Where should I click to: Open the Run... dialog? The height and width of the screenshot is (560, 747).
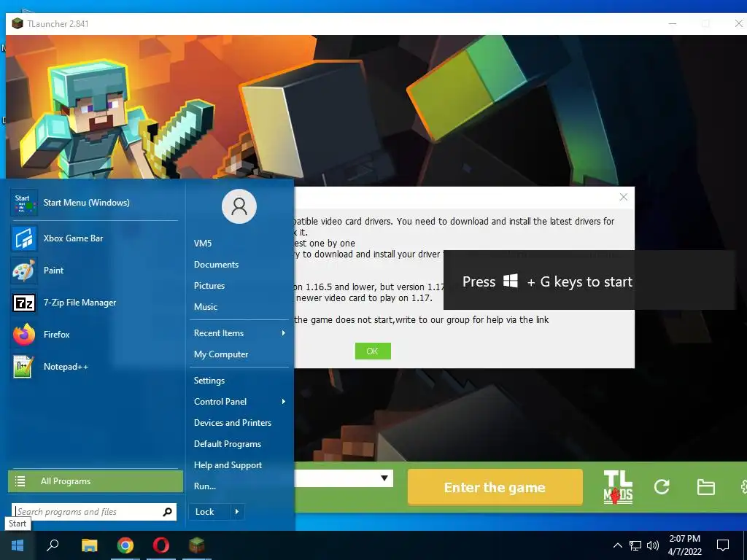(x=205, y=486)
